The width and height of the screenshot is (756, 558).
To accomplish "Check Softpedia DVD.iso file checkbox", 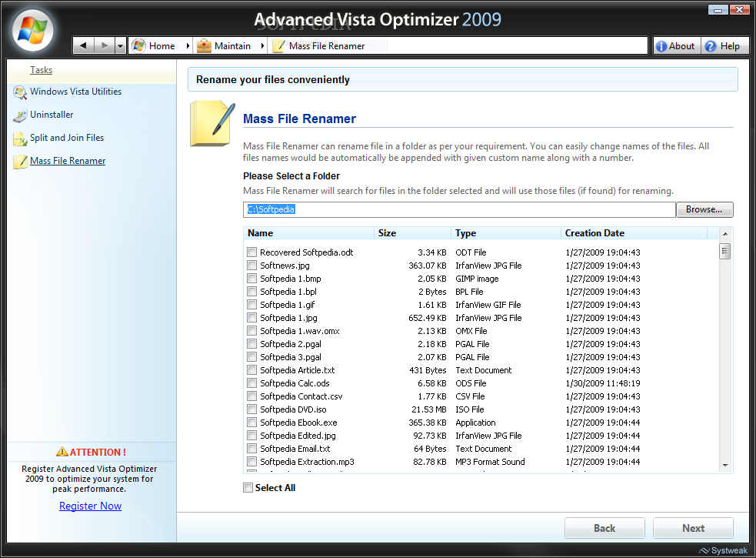I will 251,409.
